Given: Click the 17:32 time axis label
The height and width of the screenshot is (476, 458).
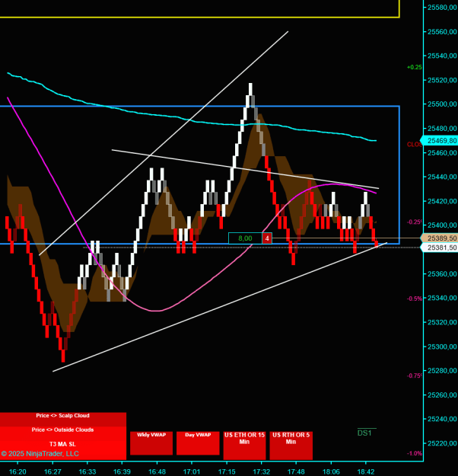Looking at the screenshot, I should pyautogui.click(x=262, y=471).
